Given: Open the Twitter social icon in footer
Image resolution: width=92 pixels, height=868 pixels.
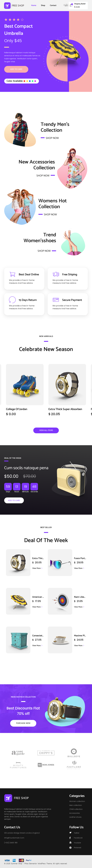Looking at the screenshot, I should pyautogui.click(x=70, y=833).
